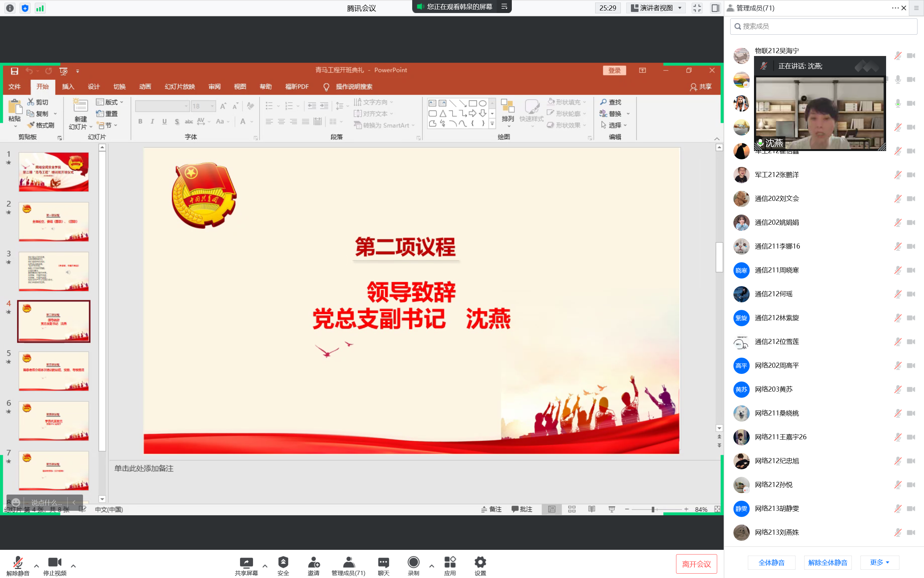Click the emoji reaction smiley icon
The image size is (924, 578).
(16, 502)
